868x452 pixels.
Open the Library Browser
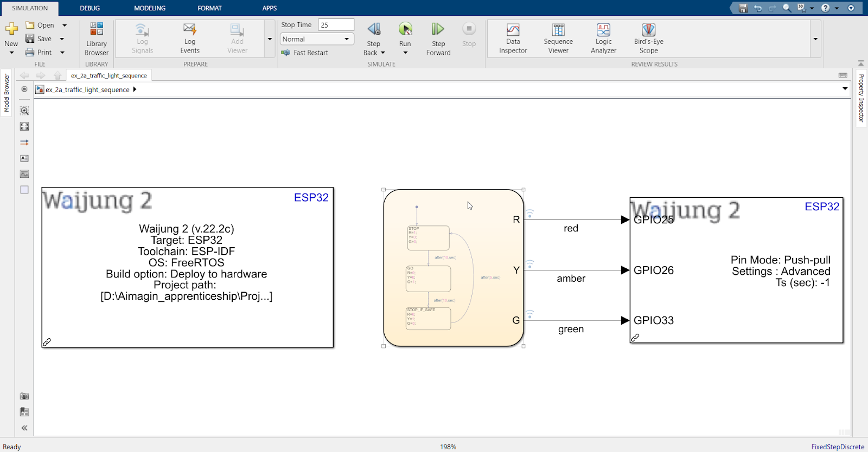(x=97, y=38)
